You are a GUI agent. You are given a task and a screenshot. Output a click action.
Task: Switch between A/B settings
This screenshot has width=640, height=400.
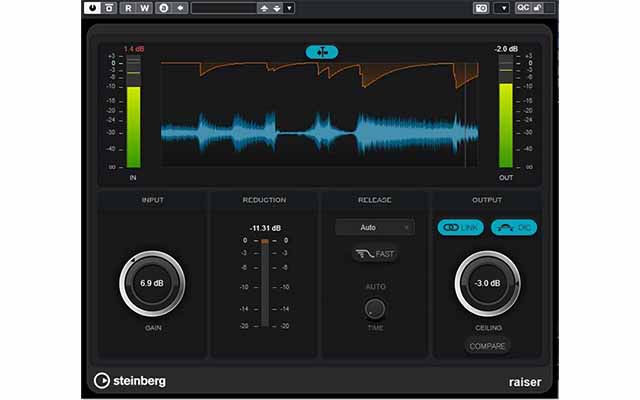coord(164,8)
